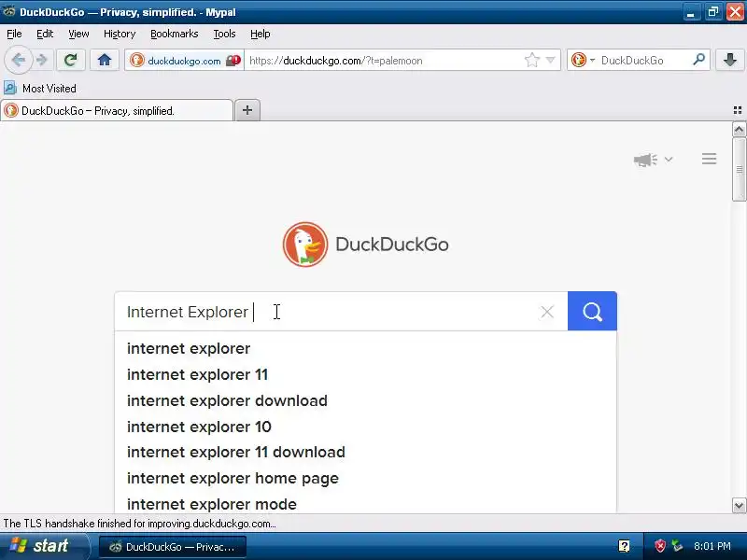Open the History menu
Image resolution: width=747 pixels, height=560 pixels.
[120, 34]
